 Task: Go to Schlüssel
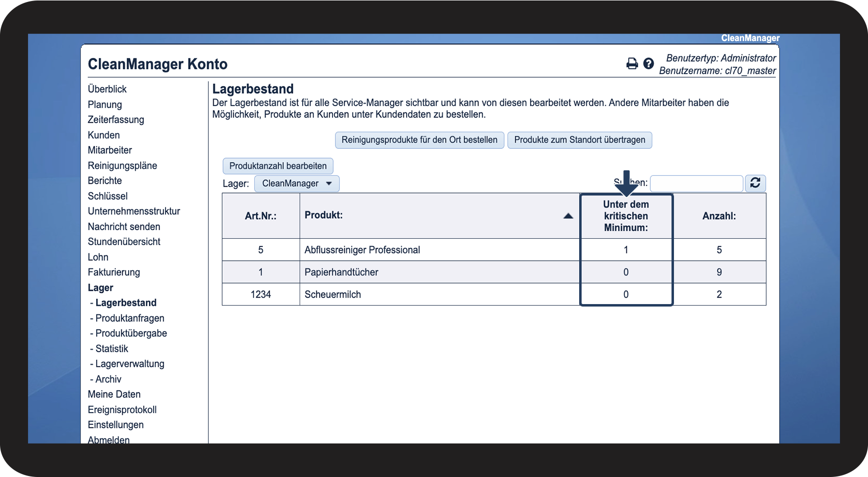108,196
